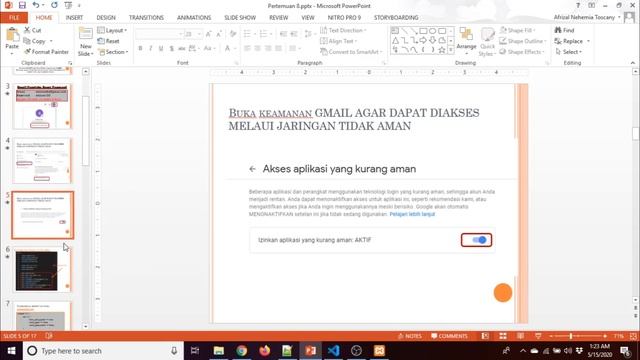The height and width of the screenshot is (360, 640).
Task: Increase font size button
Action: click(x=209, y=34)
